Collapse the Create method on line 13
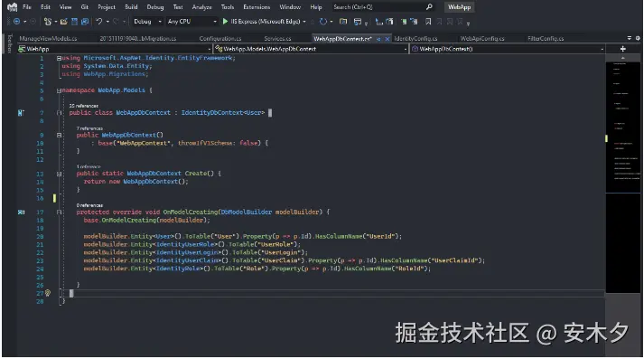644x359 pixels. pyautogui.click(x=59, y=174)
